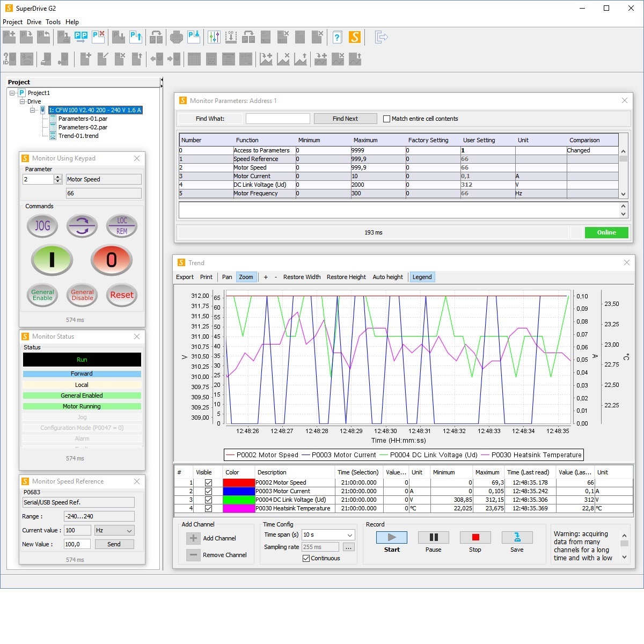
Task: Click the General Disable button
Action: pyautogui.click(x=82, y=295)
